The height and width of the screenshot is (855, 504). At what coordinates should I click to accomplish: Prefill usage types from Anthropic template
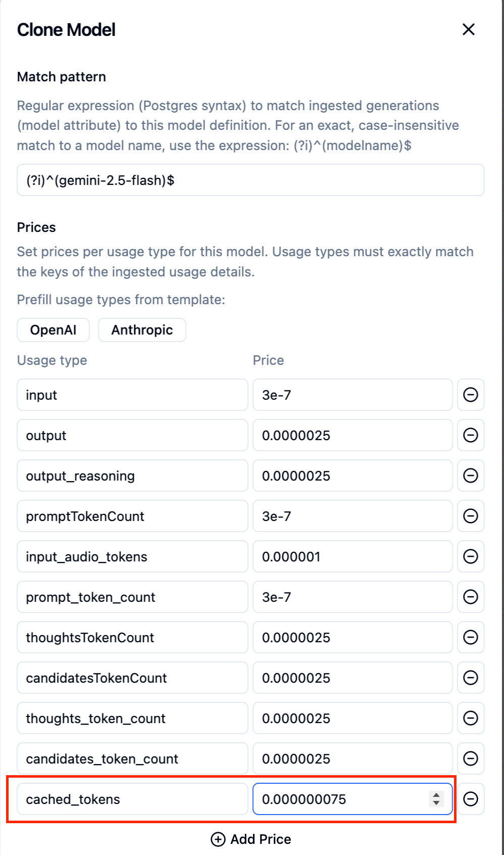point(142,330)
